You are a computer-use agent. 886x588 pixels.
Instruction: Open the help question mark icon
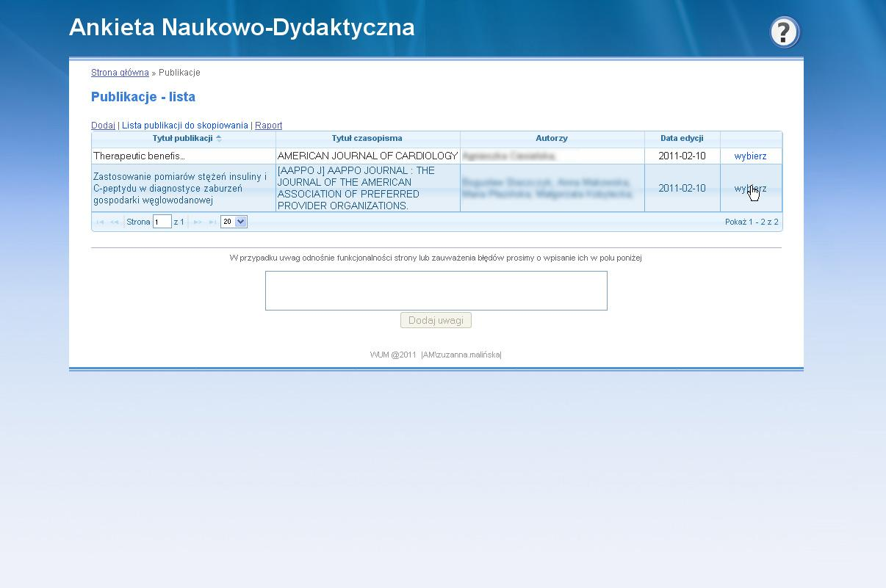784,32
